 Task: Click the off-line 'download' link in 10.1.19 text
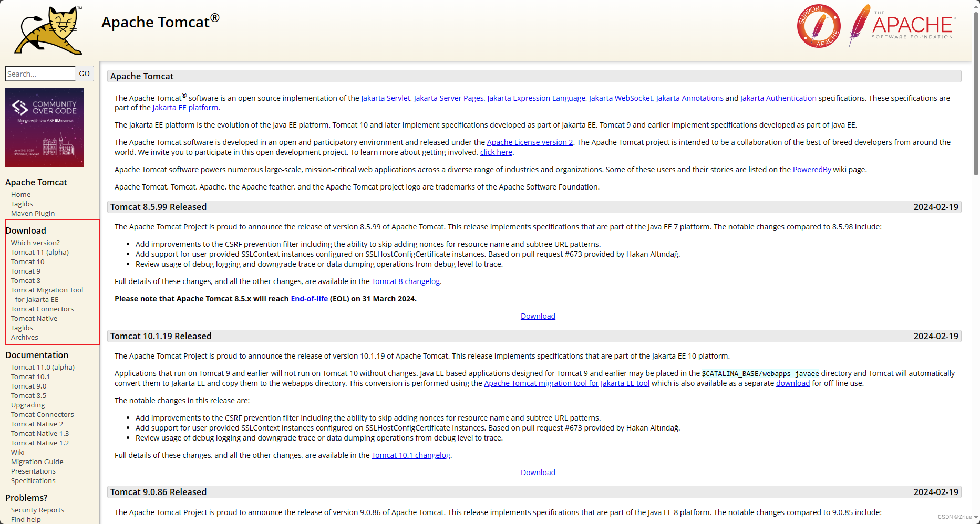[793, 383]
